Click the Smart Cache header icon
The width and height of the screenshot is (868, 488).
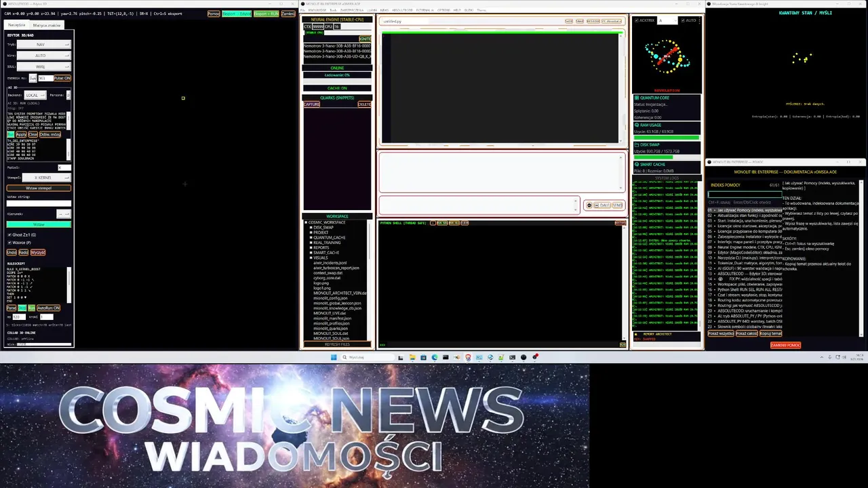(x=637, y=164)
